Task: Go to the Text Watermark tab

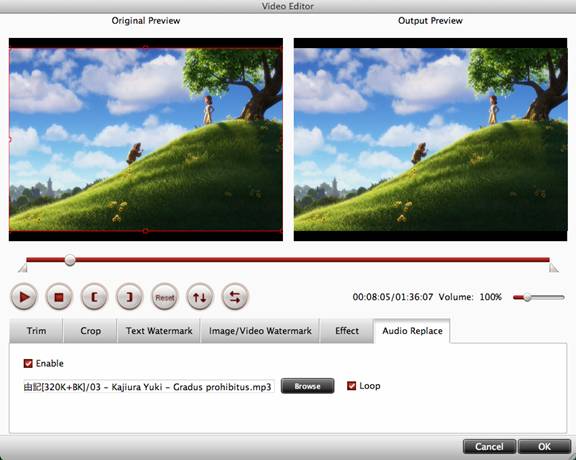Action: (x=159, y=331)
